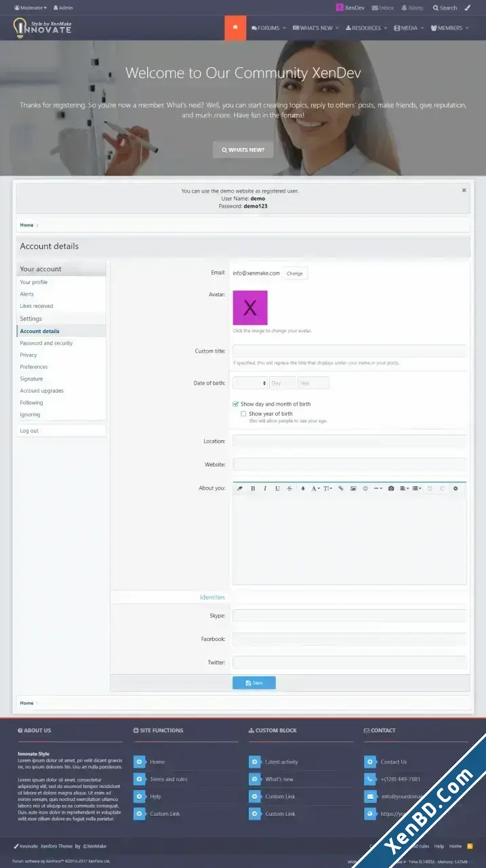The height and width of the screenshot is (868, 486).
Task: Toggle BB code mode with the gear icon
Action: click(455, 488)
